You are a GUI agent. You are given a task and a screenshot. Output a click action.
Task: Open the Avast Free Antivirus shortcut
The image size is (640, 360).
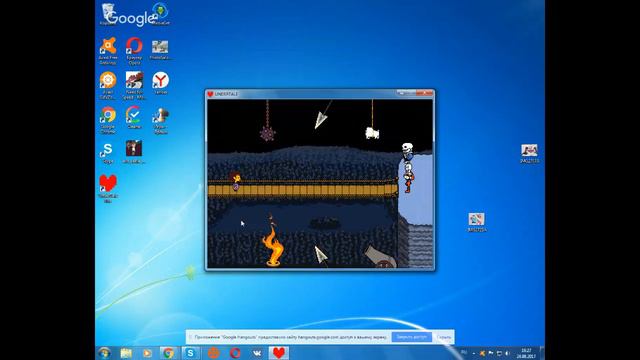click(108, 51)
